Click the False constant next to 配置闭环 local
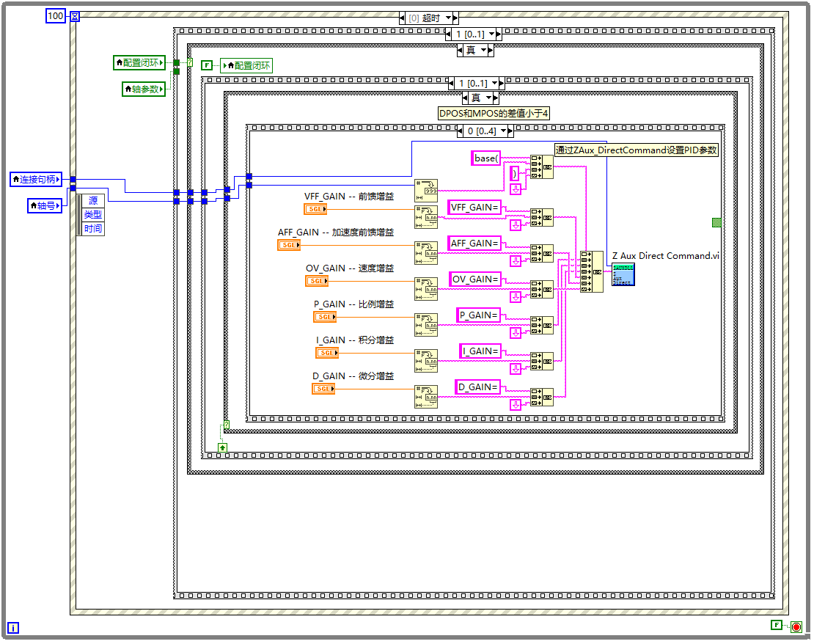814x644 pixels. tap(207, 65)
